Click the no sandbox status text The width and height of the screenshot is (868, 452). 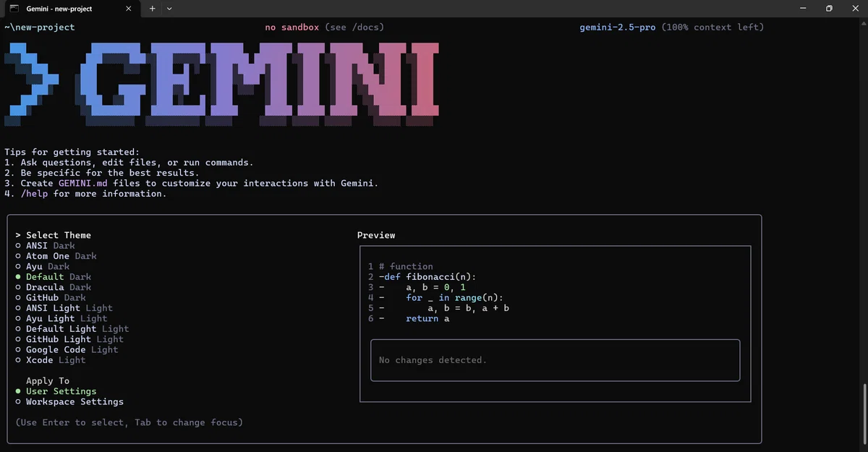[x=292, y=27]
